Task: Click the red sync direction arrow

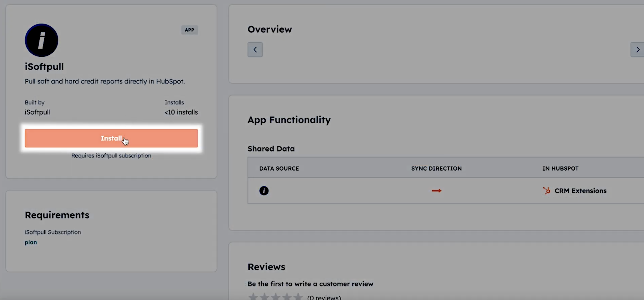Action: coord(437,191)
